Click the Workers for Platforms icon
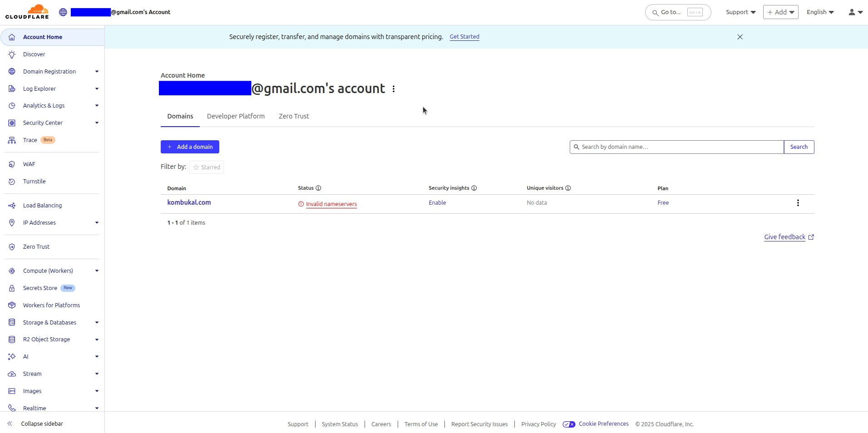Image resolution: width=868 pixels, height=433 pixels. [12, 305]
